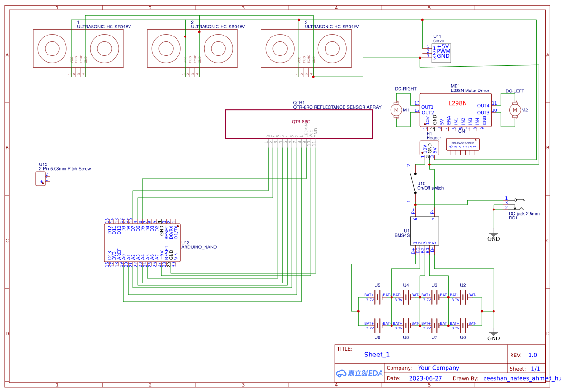
Task: Click the EDA logo in title block
Action: [x=359, y=373]
